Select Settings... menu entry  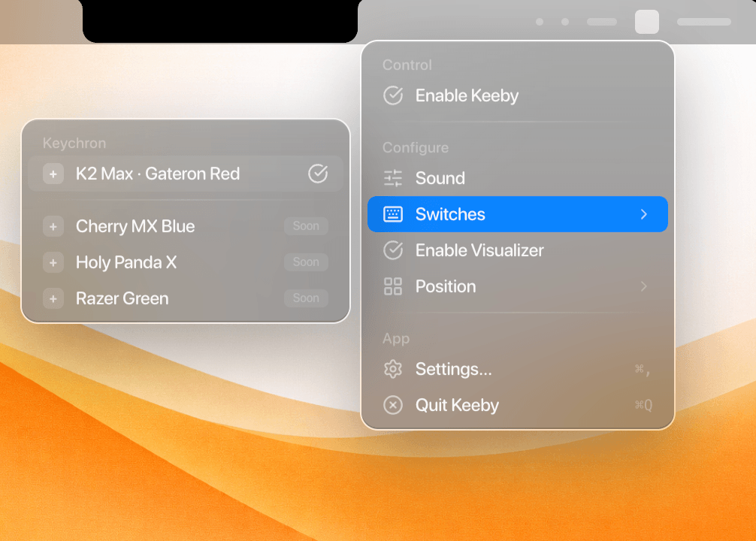[x=454, y=369]
